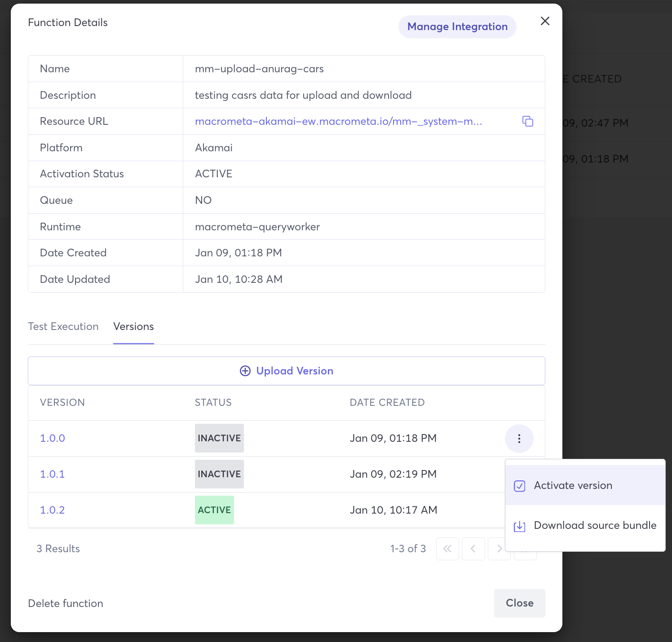Image resolution: width=672 pixels, height=642 pixels.
Task: Click the Delete function link
Action: (66, 603)
